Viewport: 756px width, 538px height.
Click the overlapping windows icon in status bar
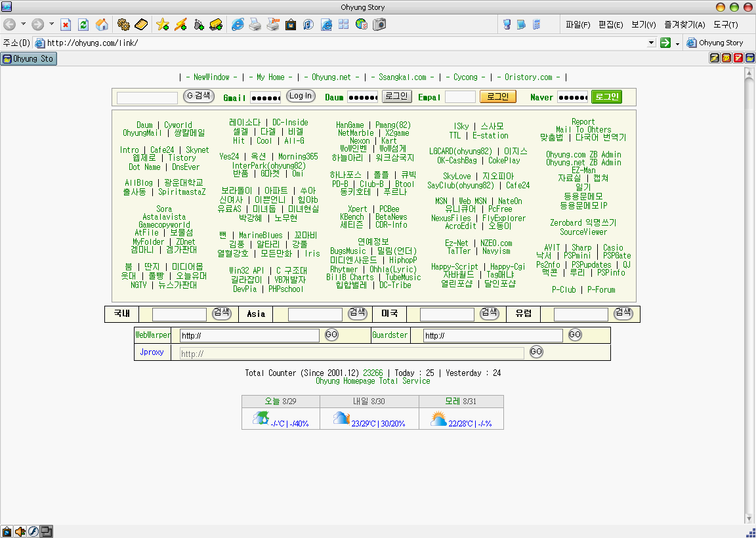pos(47,531)
